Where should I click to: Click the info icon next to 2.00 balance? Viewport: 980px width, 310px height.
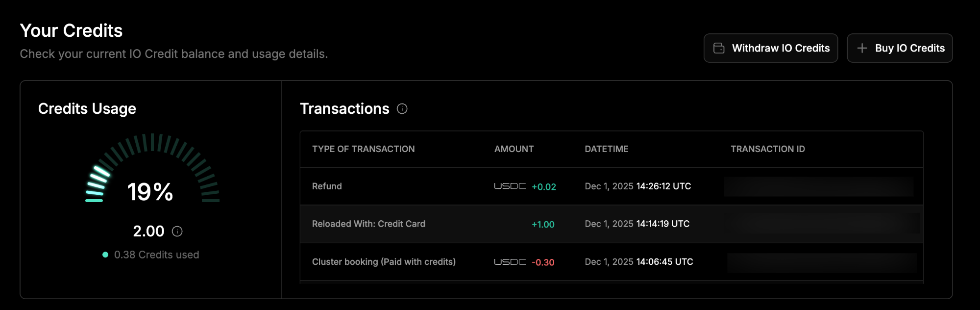pyautogui.click(x=177, y=231)
